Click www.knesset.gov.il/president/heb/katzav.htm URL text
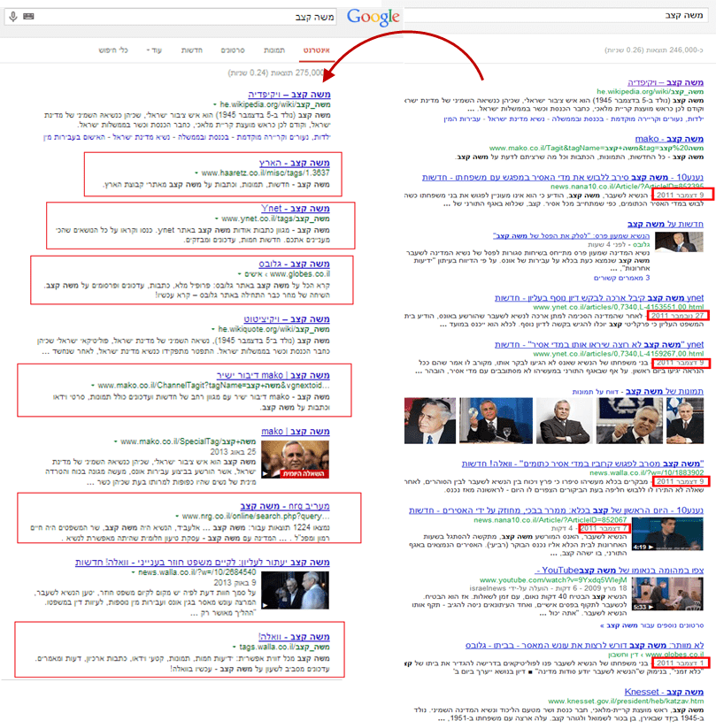Viewport: 716px width, 728px height. pyautogui.click(x=626, y=701)
